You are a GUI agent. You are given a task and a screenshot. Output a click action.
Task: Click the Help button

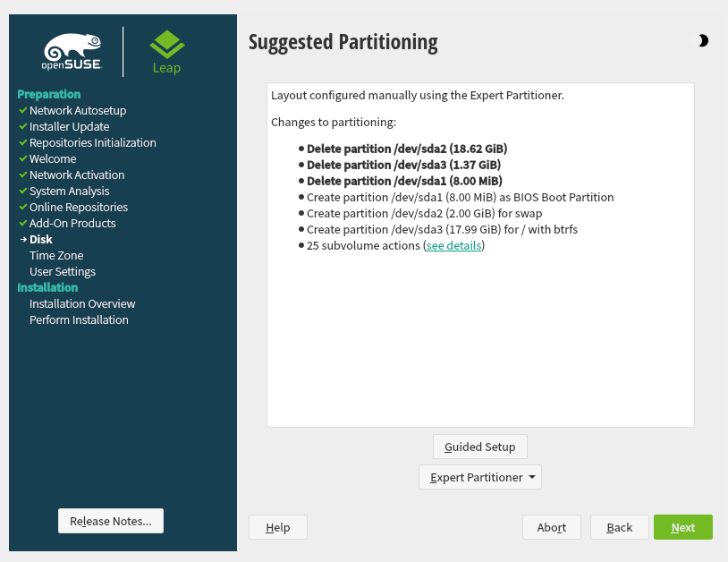277,527
